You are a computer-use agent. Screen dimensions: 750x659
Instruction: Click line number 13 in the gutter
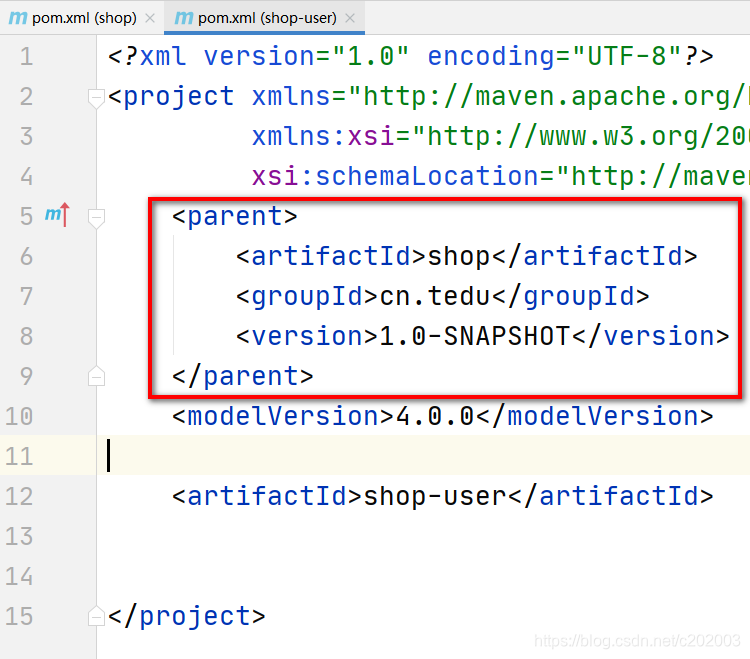(19, 536)
